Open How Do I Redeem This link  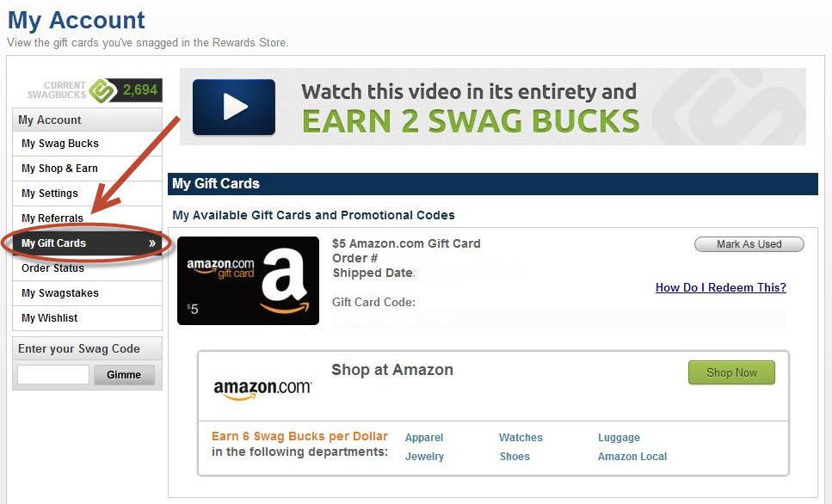pyautogui.click(x=720, y=287)
